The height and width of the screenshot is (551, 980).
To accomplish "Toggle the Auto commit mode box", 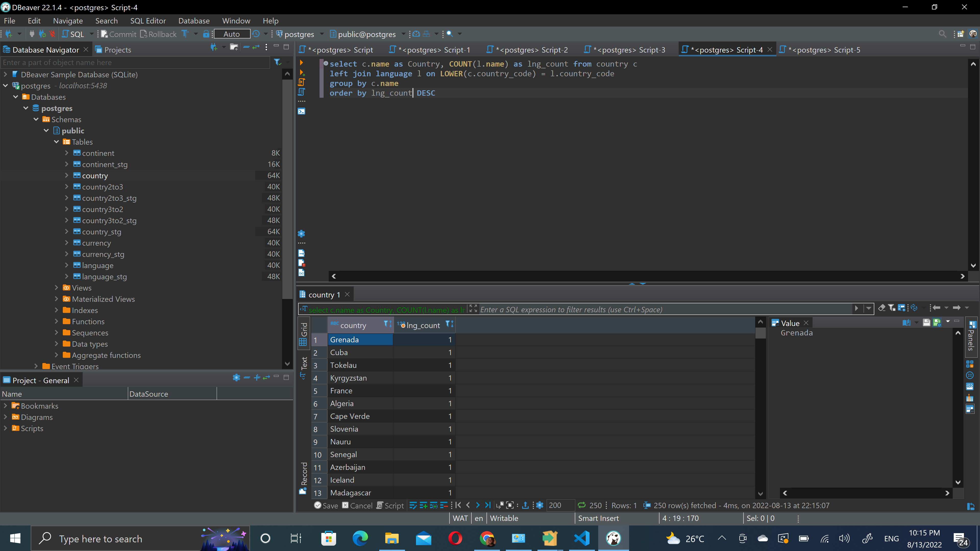I will pos(232,34).
